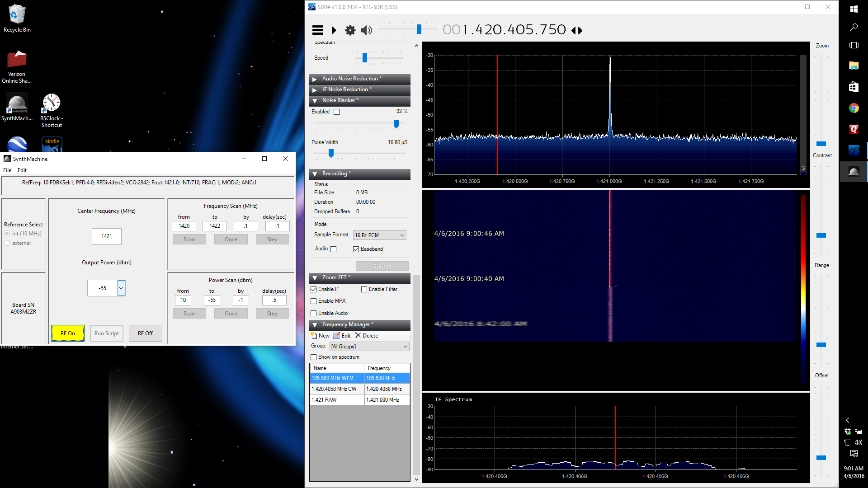Click Delete in Frequency Manager

coord(367,336)
